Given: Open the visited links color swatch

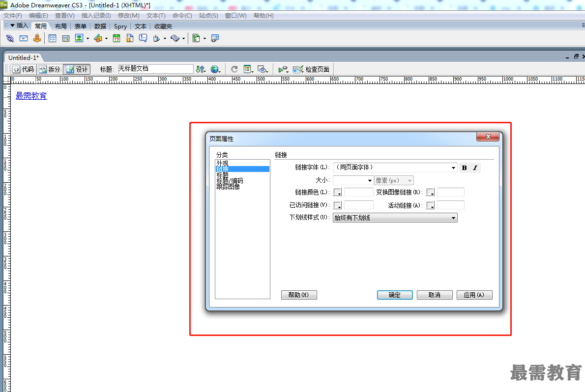Looking at the screenshot, I should click(337, 205).
